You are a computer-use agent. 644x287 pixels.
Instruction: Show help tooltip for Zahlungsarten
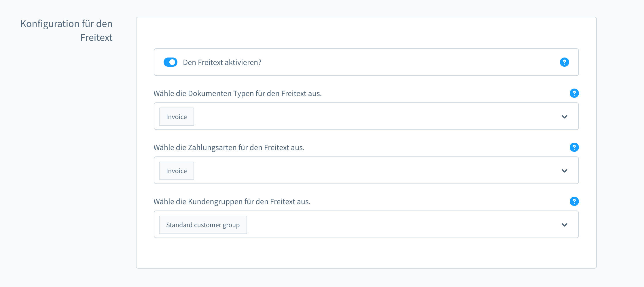pyautogui.click(x=574, y=147)
